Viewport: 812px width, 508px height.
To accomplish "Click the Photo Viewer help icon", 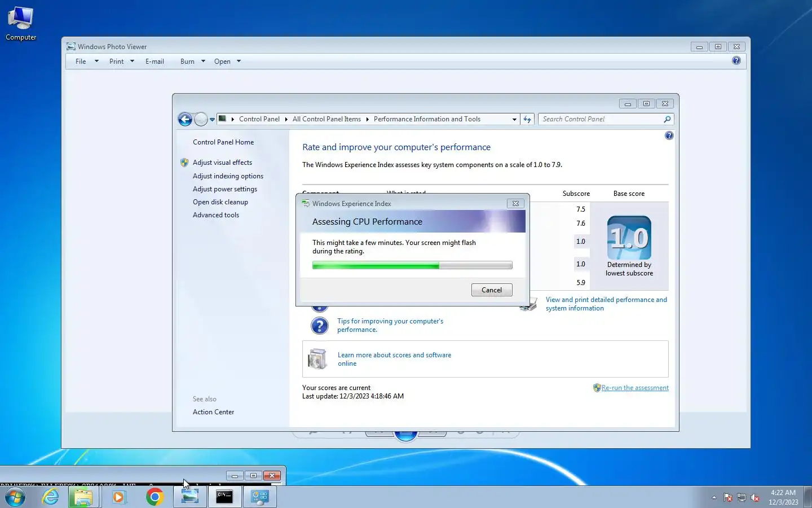I will [736, 60].
